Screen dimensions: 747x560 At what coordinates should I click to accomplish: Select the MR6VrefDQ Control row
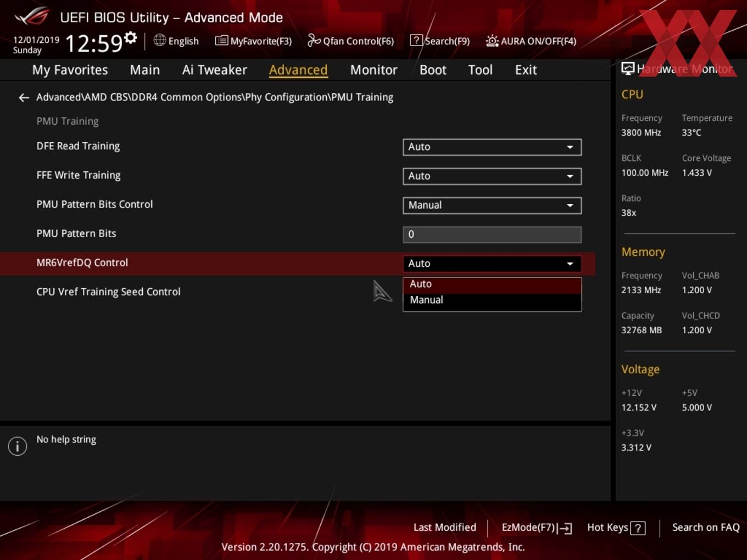pos(297,264)
